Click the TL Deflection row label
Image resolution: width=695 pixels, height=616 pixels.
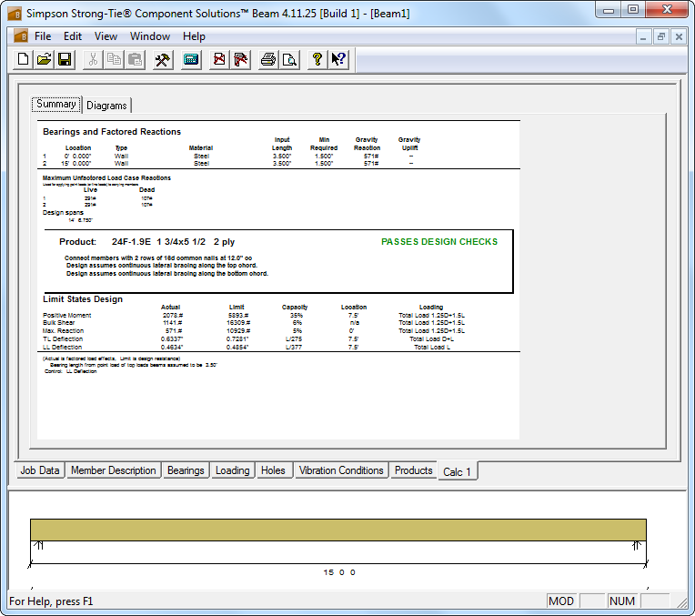[x=63, y=339]
